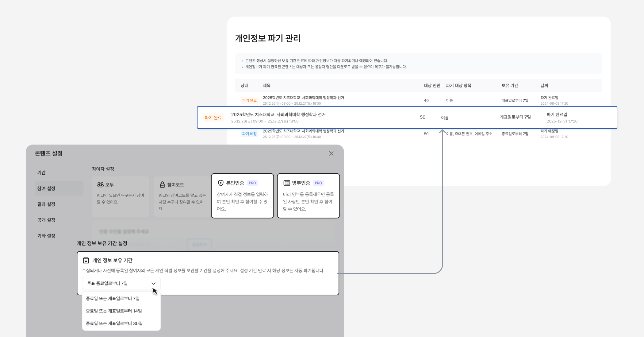Viewport: 644px width, 337px height.
Task: Click the highlighted 파기 완료 row with 50 people
Action: (407, 118)
